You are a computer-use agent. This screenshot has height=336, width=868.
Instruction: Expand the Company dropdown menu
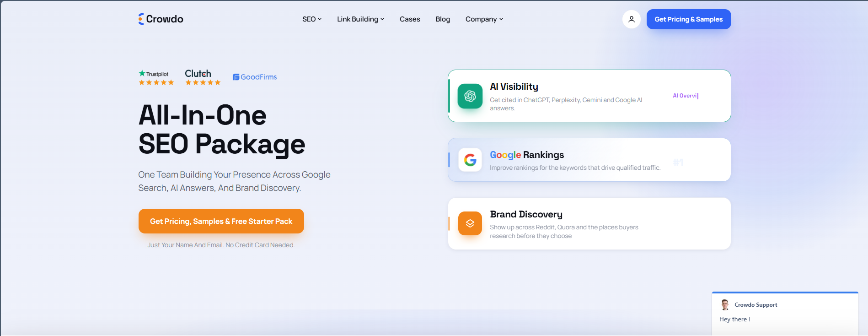point(484,19)
